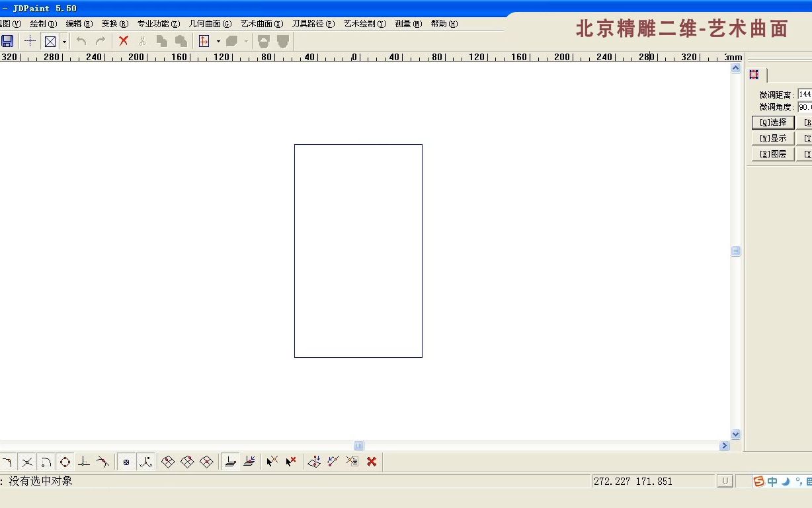The image size is (812, 508).
Task: Toggle the grid snap icon in bottom toolbar
Action: point(126,462)
